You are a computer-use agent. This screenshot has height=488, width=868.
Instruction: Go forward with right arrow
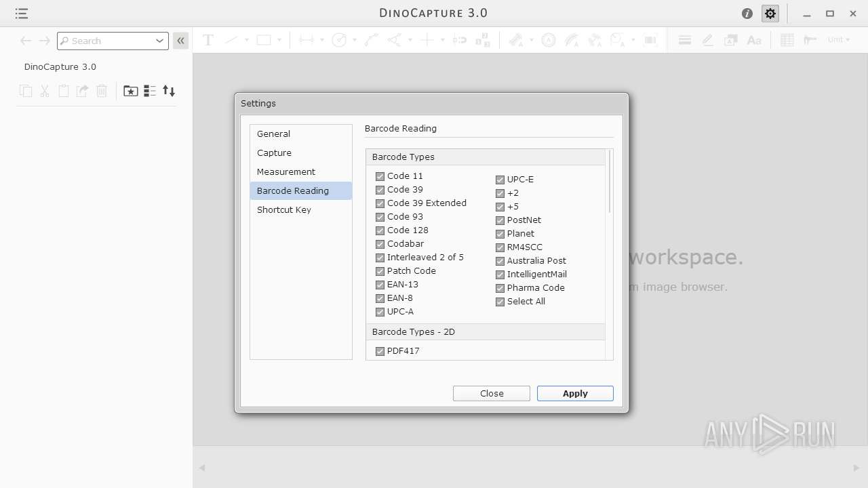tap(45, 41)
